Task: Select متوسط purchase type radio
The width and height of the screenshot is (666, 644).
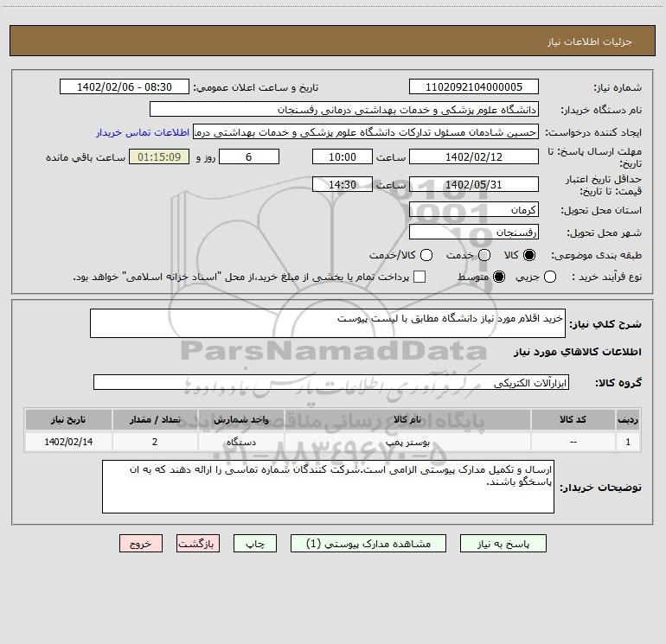Action: point(499,277)
